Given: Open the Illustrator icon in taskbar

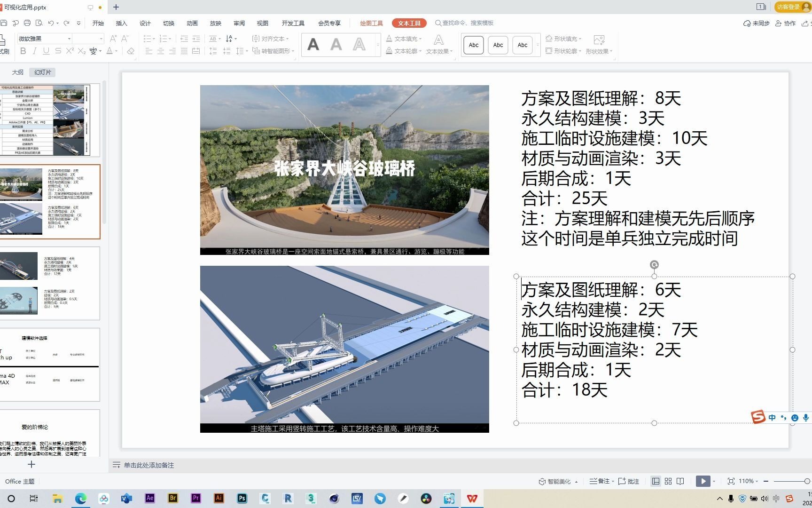Looking at the screenshot, I should (219, 498).
